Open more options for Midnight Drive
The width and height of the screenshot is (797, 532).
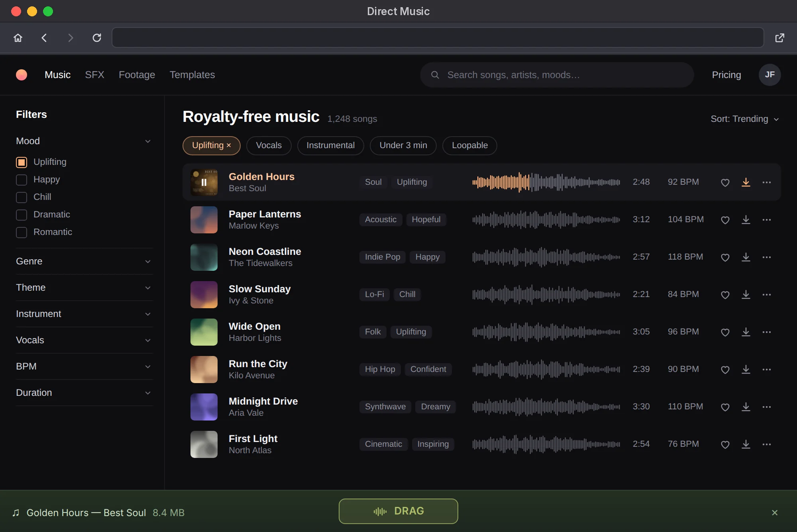[x=767, y=407]
